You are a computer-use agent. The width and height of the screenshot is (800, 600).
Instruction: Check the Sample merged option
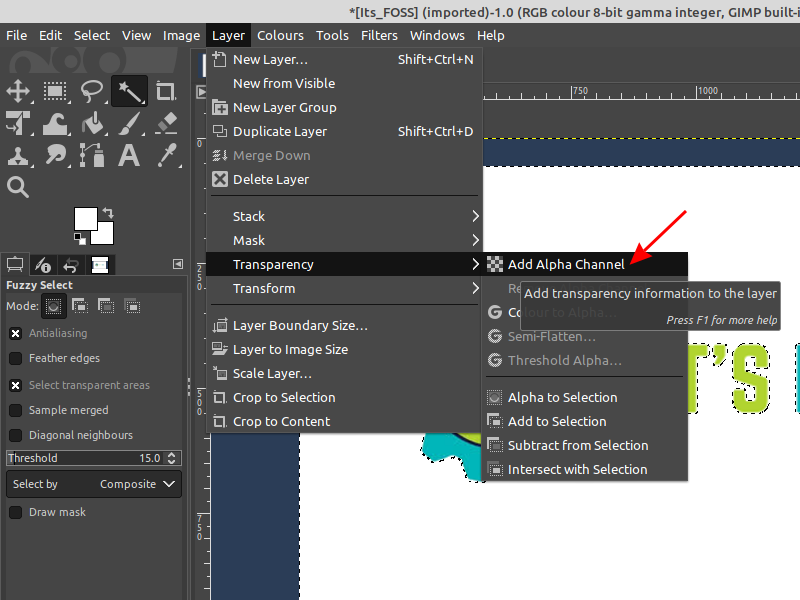click(15, 408)
